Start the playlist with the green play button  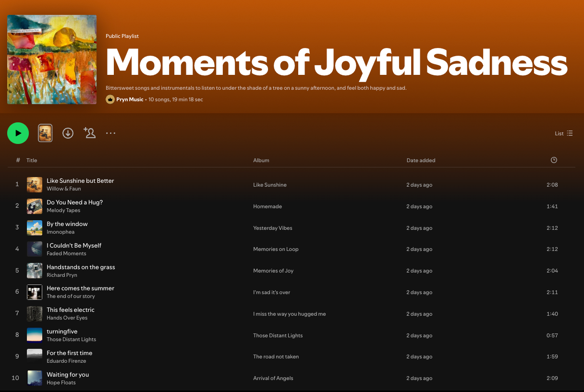[x=18, y=133]
